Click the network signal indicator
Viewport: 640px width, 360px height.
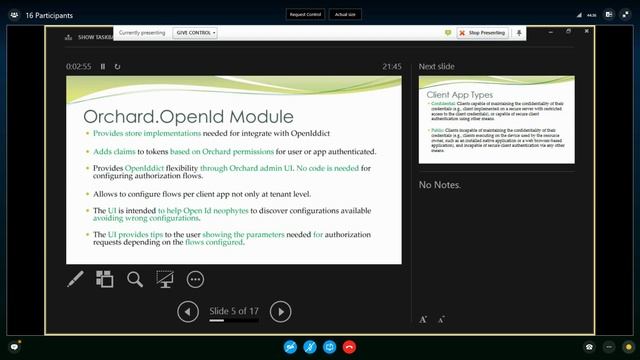[x=579, y=15]
